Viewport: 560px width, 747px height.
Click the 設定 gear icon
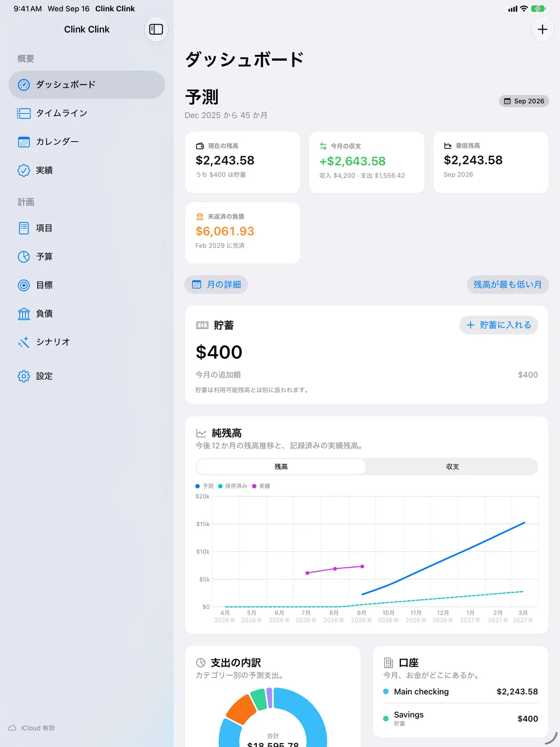(24, 376)
